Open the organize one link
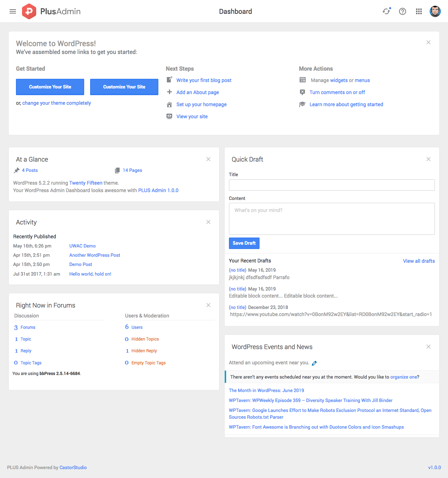This screenshot has width=448, height=478. (x=404, y=377)
